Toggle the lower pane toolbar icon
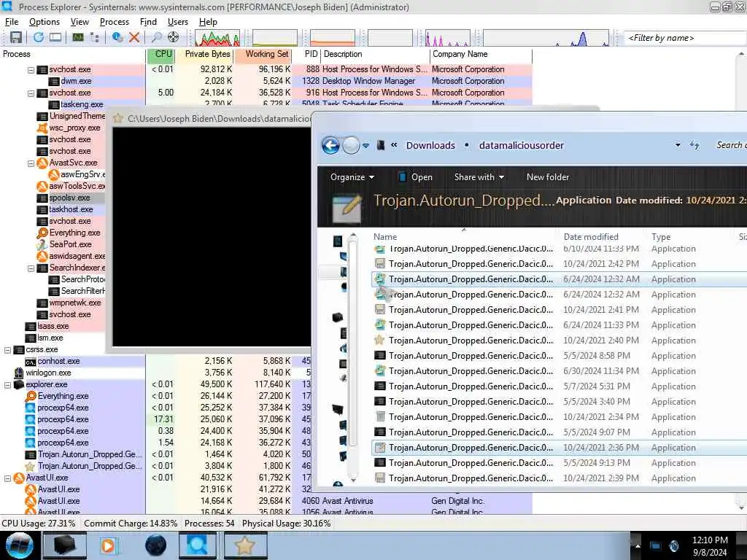Image resolution: width=747 pixels, height=560 pixels. [x=55, y=37]
